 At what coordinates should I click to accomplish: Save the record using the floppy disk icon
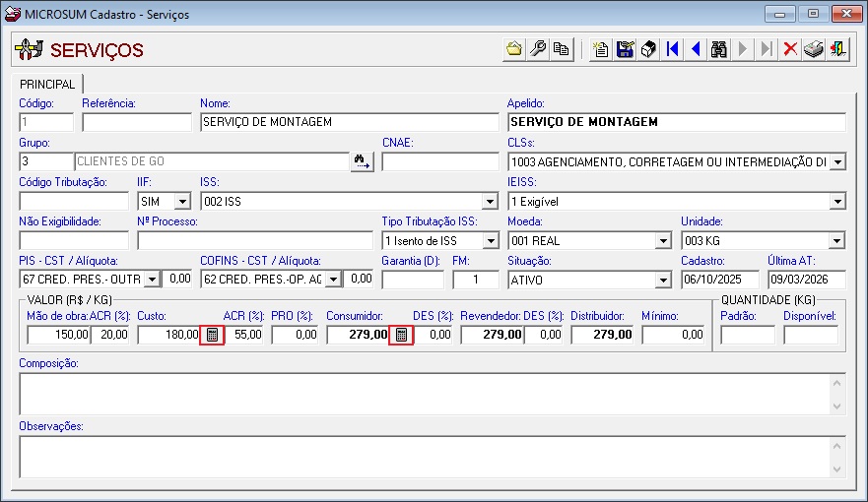click(x=625, y=50)
